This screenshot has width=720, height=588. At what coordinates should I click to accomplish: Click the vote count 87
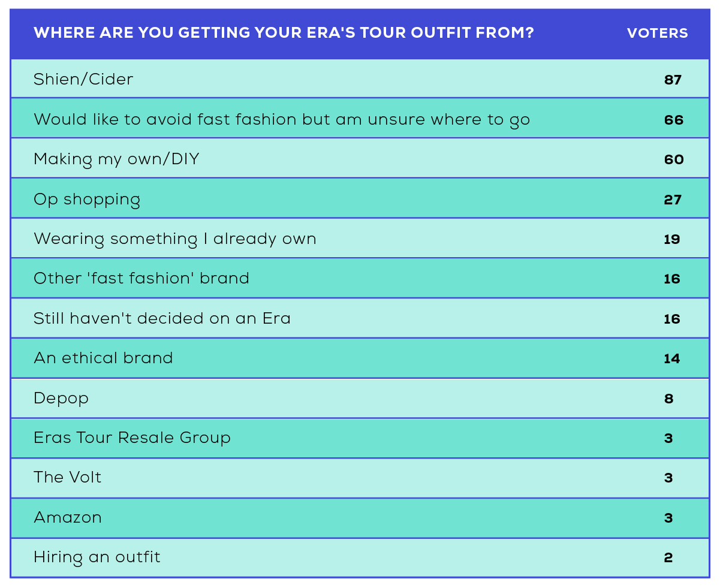[x=673, y=80]
